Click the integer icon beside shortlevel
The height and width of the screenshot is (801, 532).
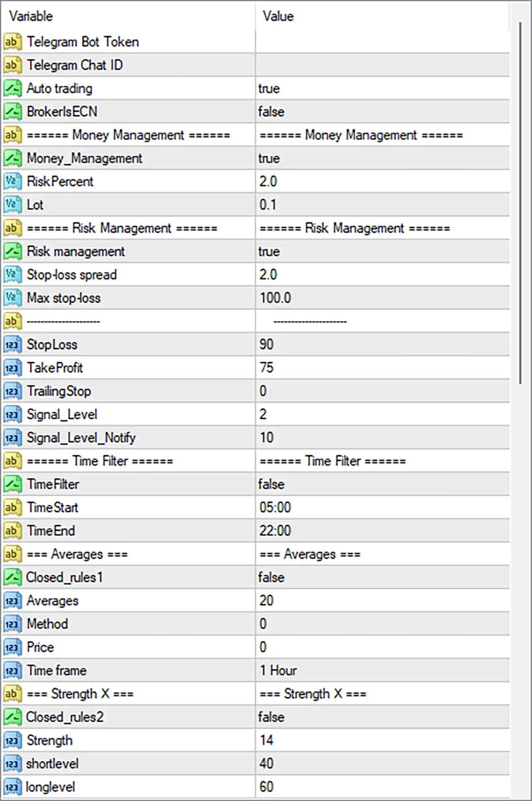pyautogui.click(x=12, y=764)
